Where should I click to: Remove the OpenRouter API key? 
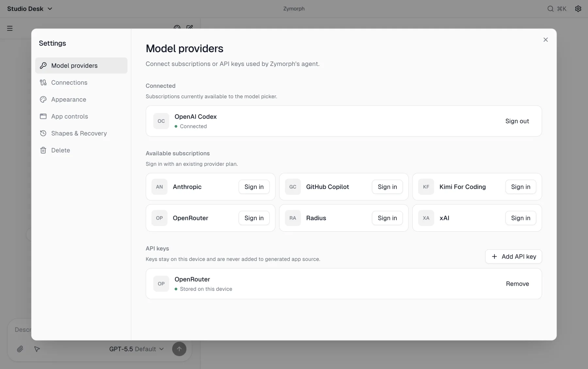click(517, 284)
